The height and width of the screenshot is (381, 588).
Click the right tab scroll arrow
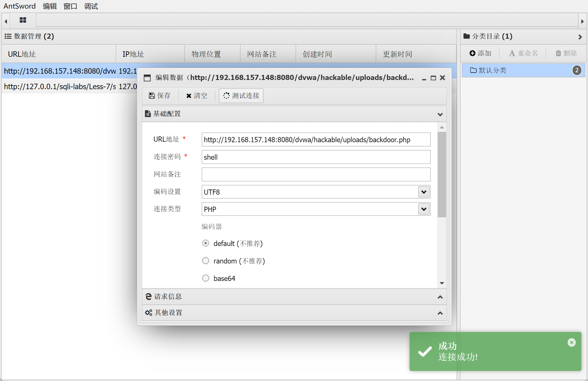582,21
